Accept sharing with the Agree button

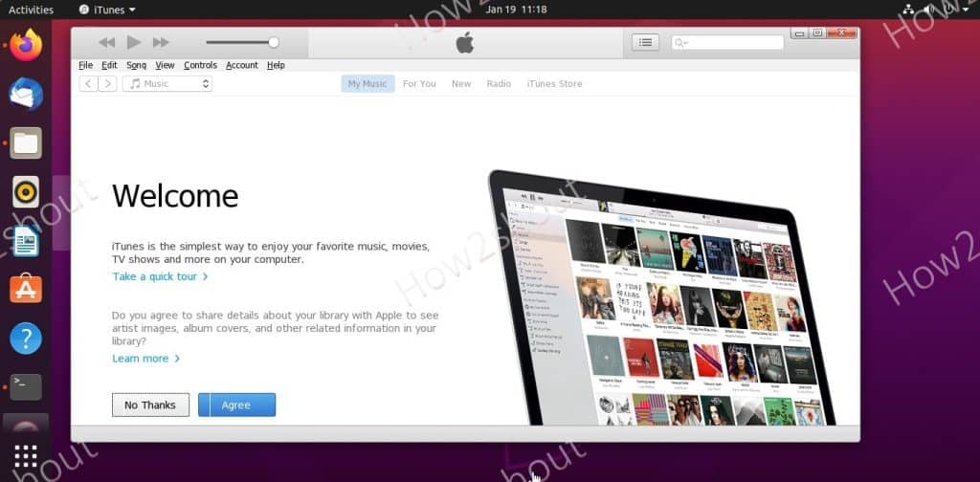click(x=237, y=405)
